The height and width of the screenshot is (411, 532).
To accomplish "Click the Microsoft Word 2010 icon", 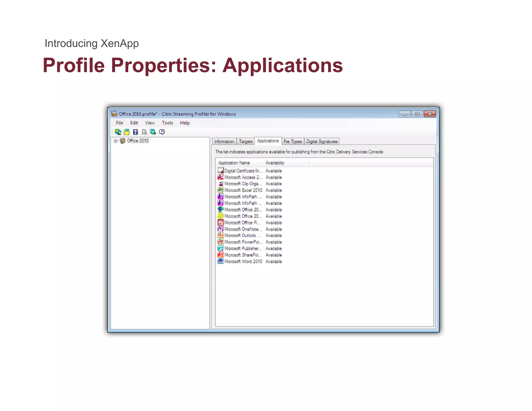I will click(x=221, y=261).
